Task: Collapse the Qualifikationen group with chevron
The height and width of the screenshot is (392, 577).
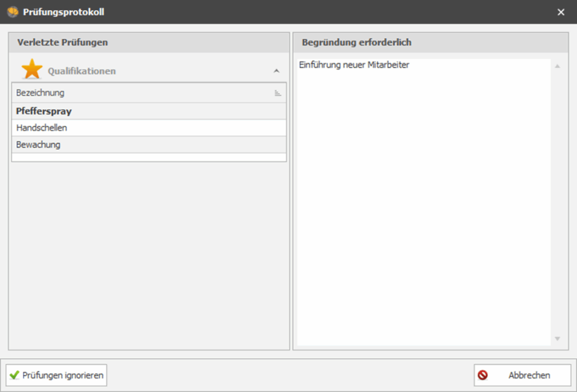Action: [276, 71]
